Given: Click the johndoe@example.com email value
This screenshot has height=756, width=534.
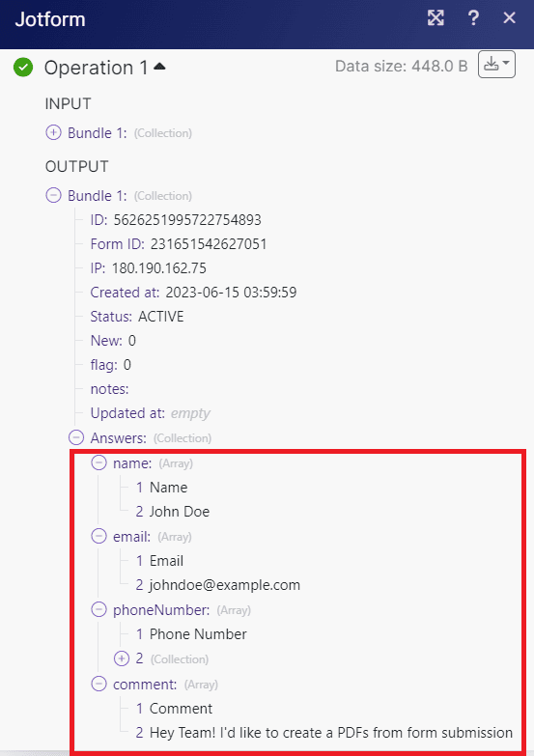Looking at the screenshot, I should [x=225, y=585].
